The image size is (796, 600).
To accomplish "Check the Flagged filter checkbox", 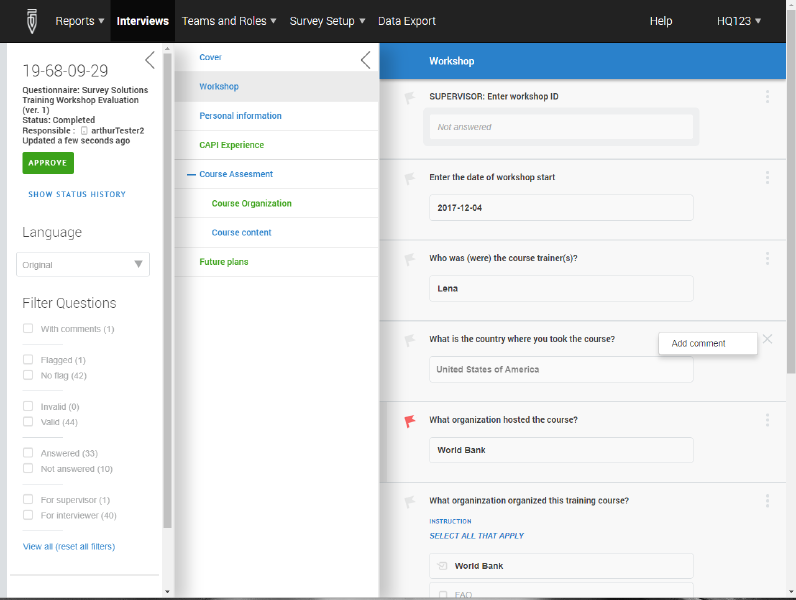I will [x=29, y=360].
